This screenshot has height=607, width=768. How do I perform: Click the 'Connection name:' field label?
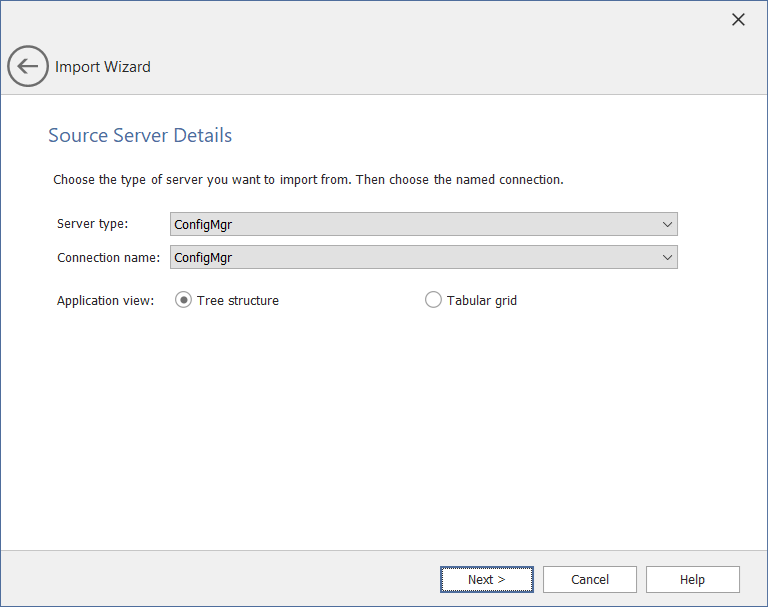[108, 257]
